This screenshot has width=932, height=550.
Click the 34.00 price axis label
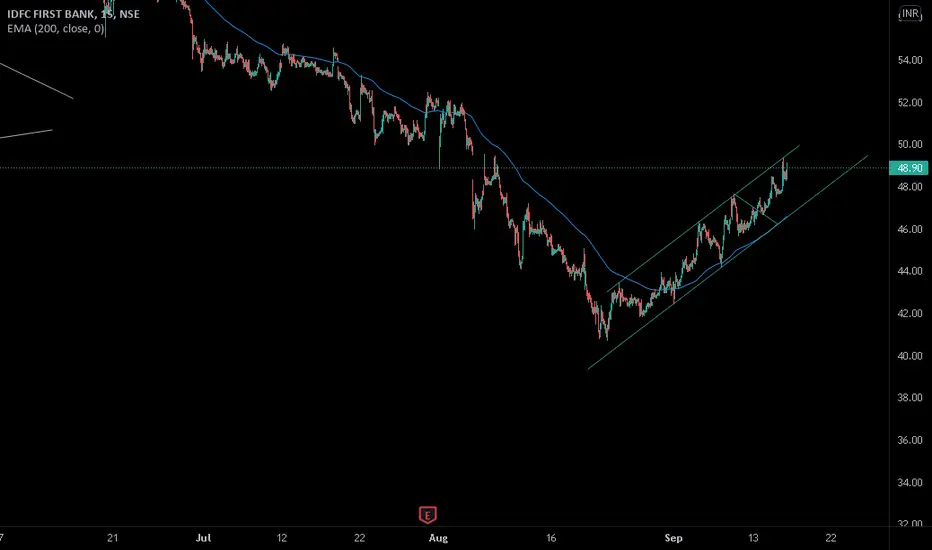point(910,482)
